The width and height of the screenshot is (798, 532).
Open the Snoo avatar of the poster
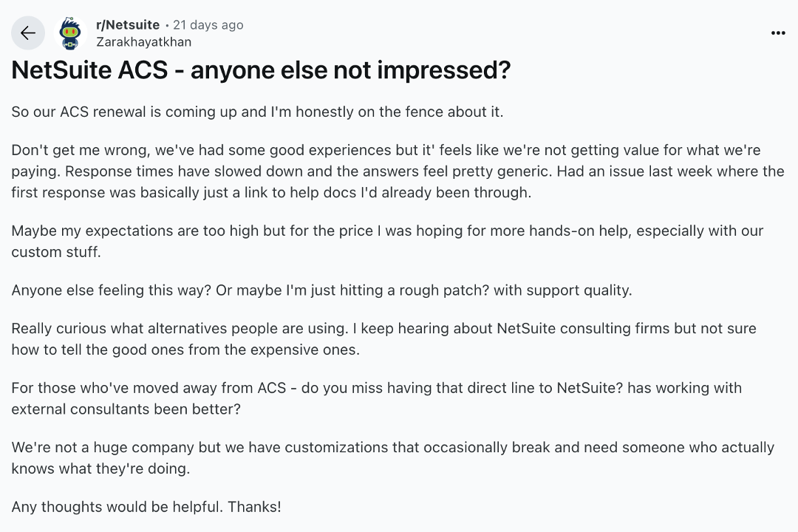click(71, 33)
